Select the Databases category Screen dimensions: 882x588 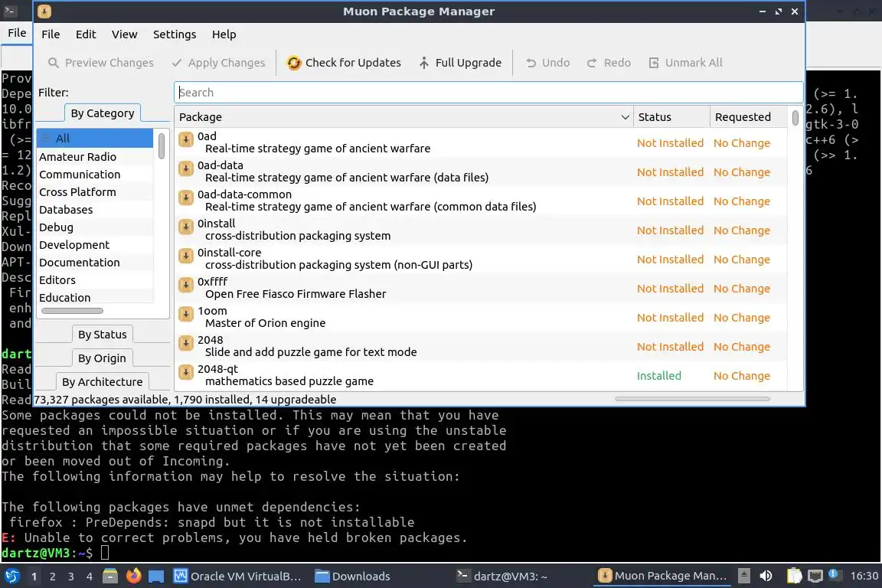tap(94, 209)
